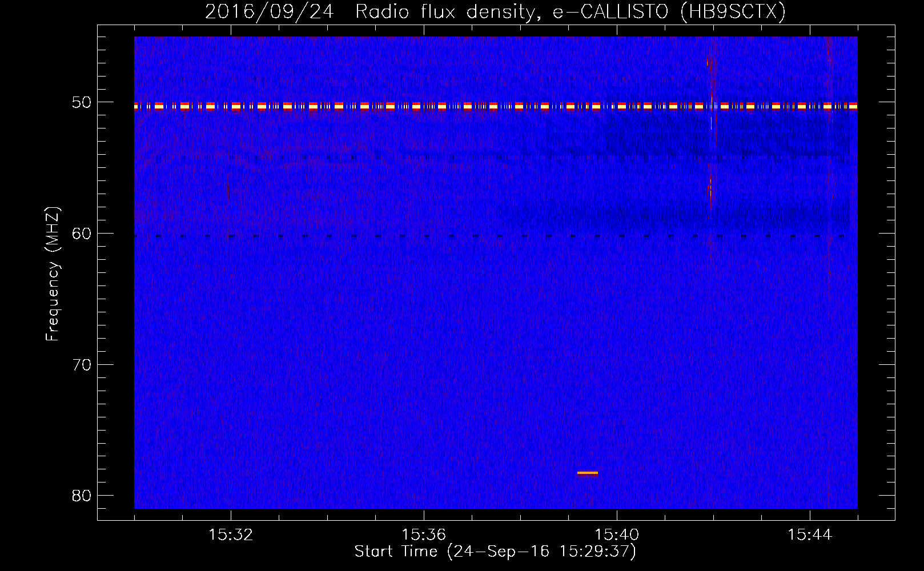Click the time tick label "15:32"
The height and width of the screenshot is (571, 924).
[x=231, y=534]
